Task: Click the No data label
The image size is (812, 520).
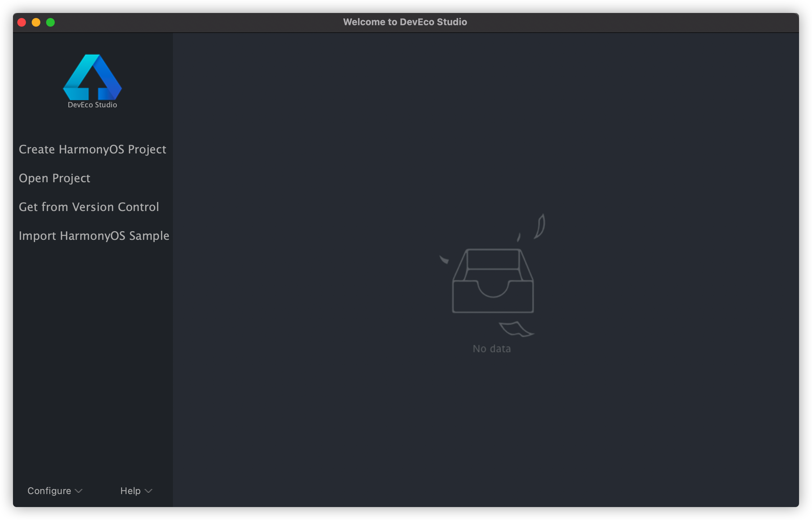Action: coord(492,349)
